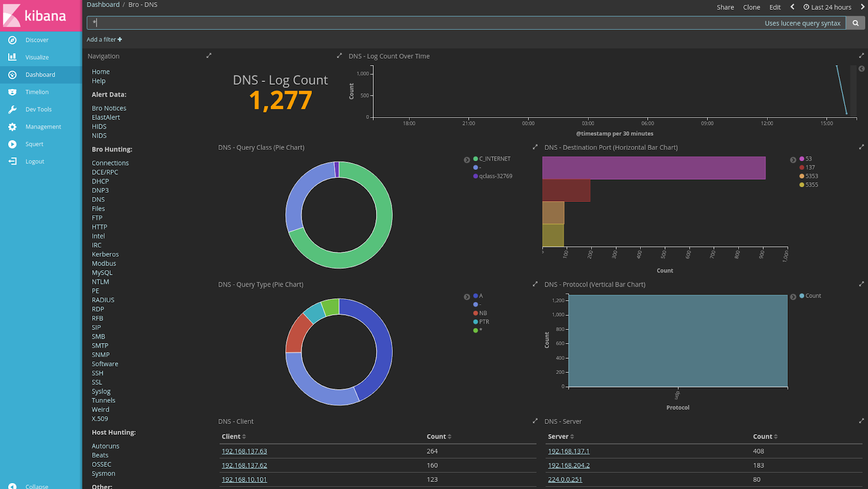Click the Logout icon in sidebar
Image resolution: width=868 pixels, height=489 pixels.
click(x=12, y=162)
